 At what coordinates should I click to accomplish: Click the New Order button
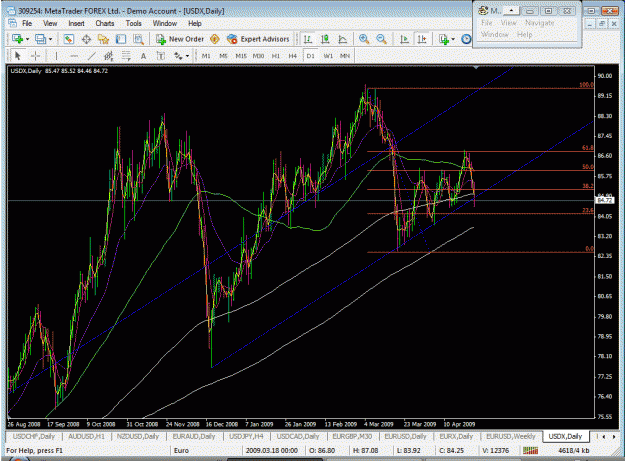[181, 39]
